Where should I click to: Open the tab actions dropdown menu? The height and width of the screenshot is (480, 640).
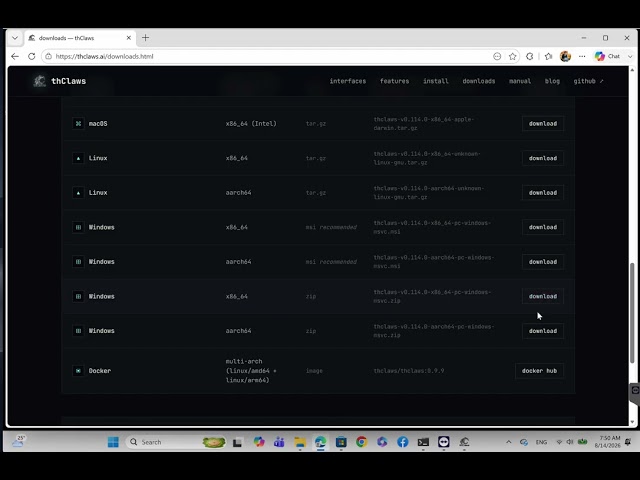15,38
